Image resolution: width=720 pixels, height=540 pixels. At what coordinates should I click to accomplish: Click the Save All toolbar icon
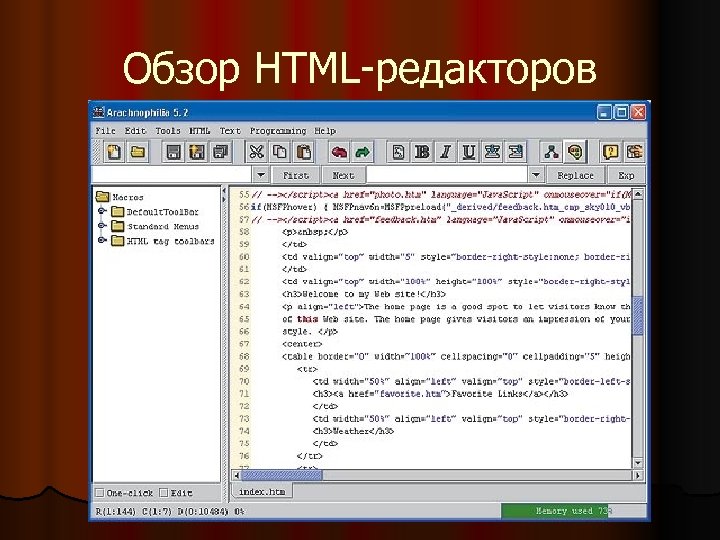(221, 152)
